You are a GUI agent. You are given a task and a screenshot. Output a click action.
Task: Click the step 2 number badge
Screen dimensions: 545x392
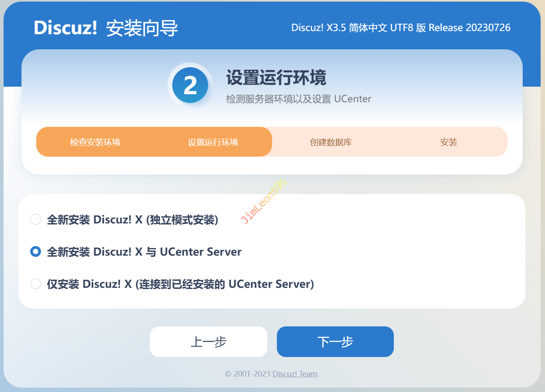[190, 85]
